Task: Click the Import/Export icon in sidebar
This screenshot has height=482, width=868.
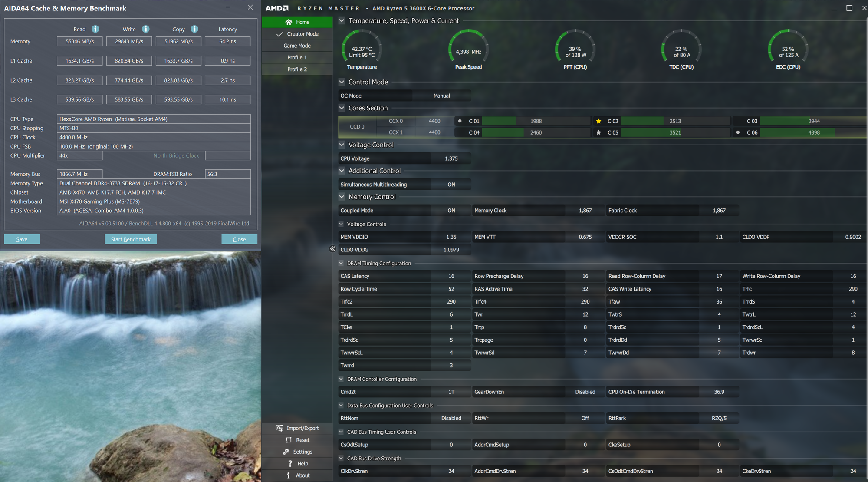Action: [279, 428]
